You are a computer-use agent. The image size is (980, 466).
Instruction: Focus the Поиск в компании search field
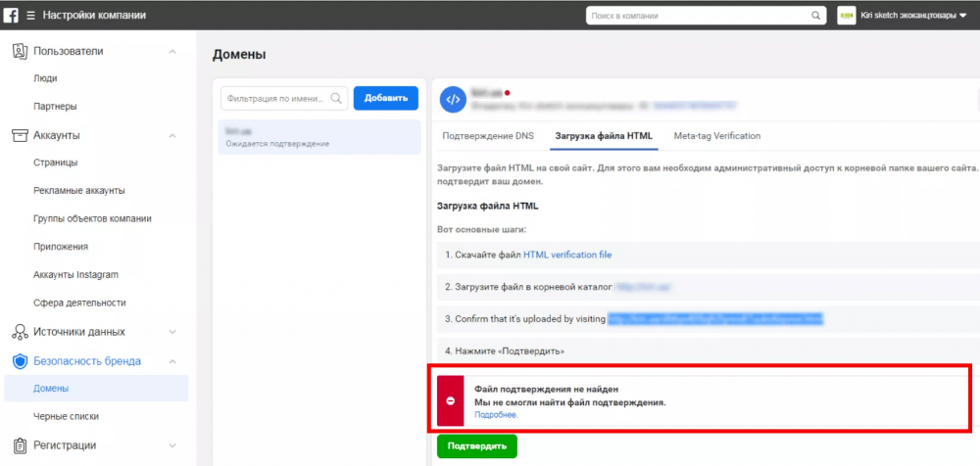point(698,16)
